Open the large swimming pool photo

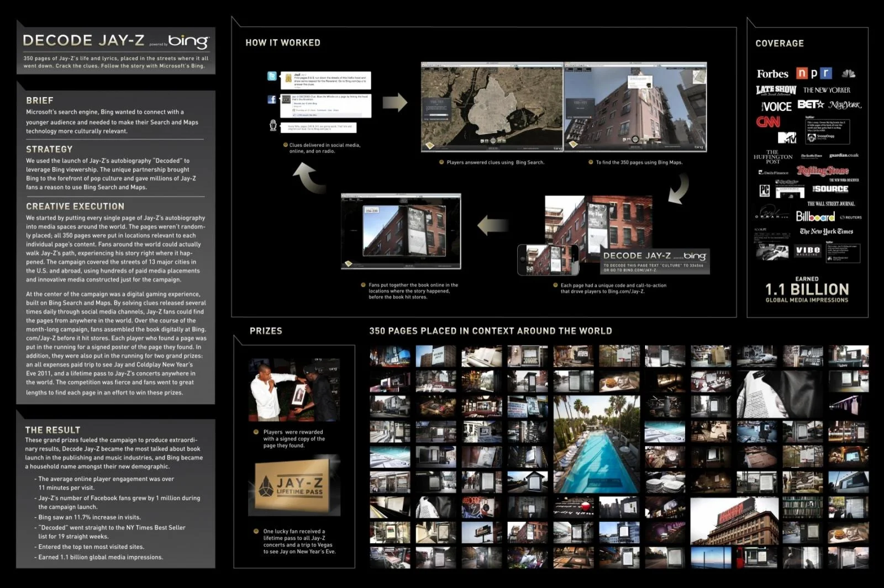[x=596, y=444]
